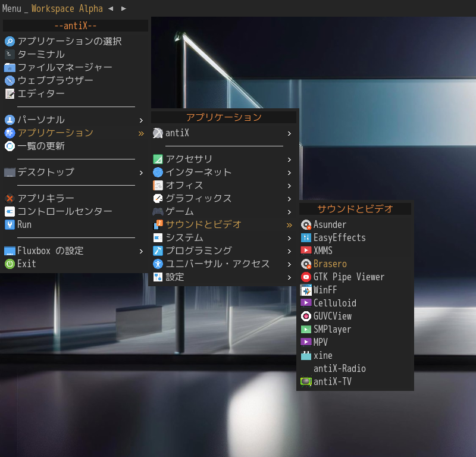Start WinFF from its converter icon
Viewport: 476px width, 457px height.
click(x=306, y=290)
